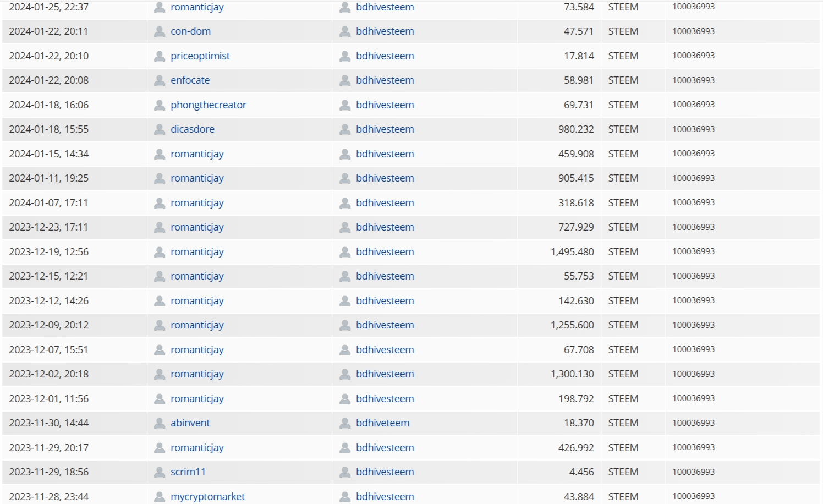
Task: Select the date 2024-01-22, 20:11
Action: coord(48,31)
